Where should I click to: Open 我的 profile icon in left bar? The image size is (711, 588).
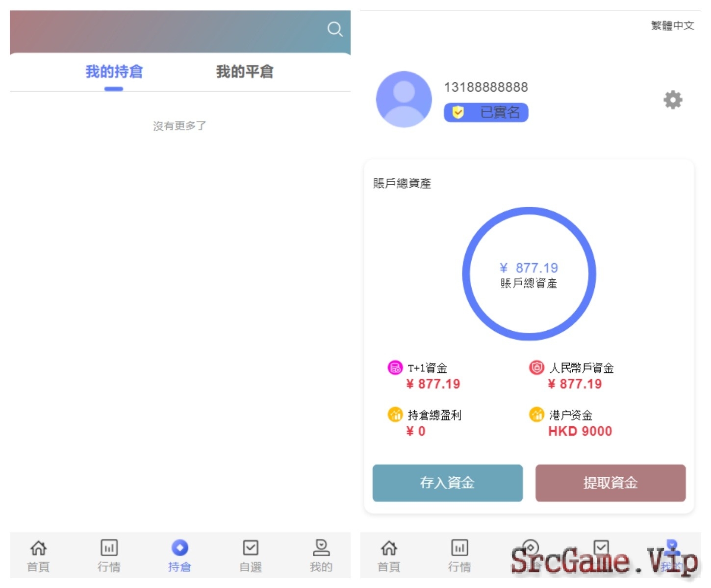pyautogui.click(x=321, y=547)
